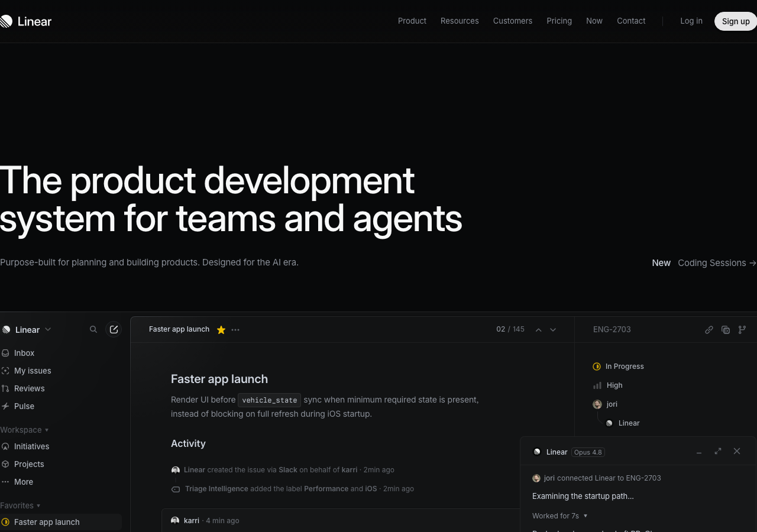This screenshot has height=532, width=757.
Task: Click the Log in link
Action: (x=691, y=21)
